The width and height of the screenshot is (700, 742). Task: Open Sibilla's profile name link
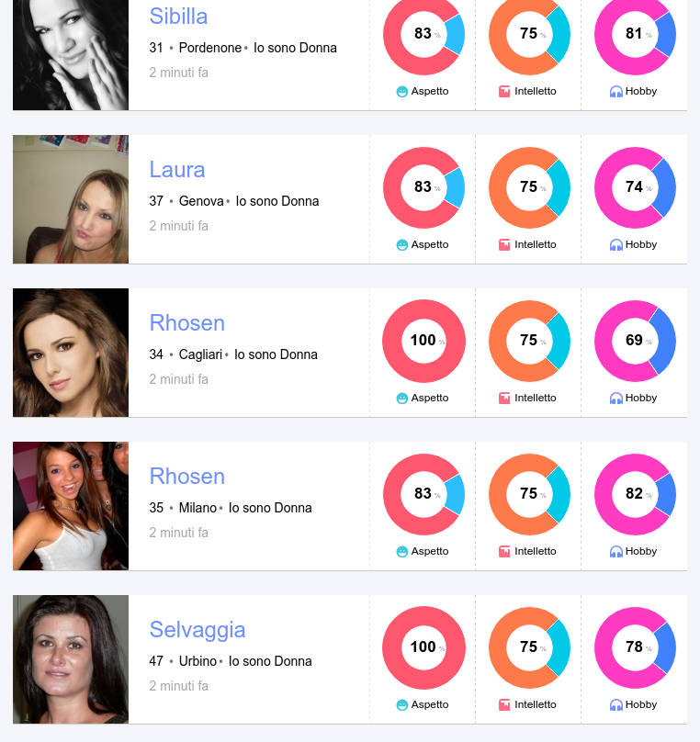[178, 17]
